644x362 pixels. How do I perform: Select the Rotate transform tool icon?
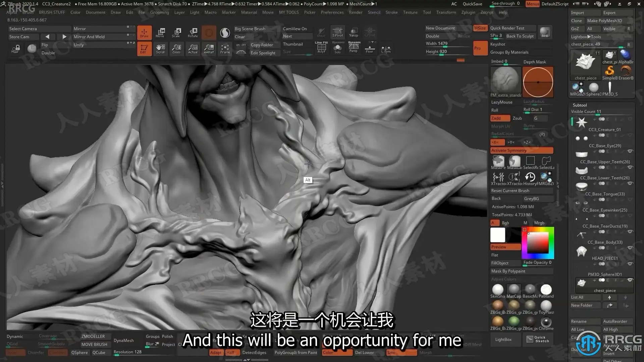tap(193, 33)
